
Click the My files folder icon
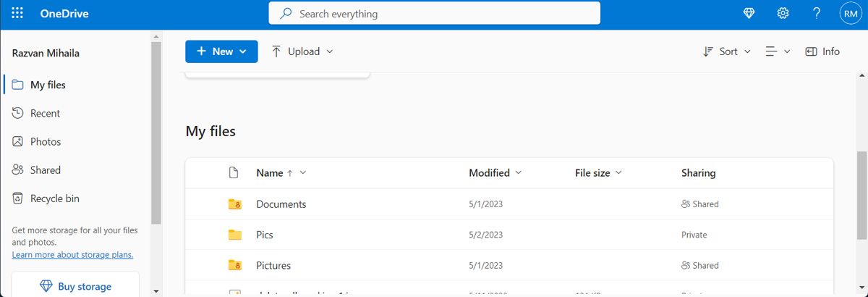click(x=18, y=85)
